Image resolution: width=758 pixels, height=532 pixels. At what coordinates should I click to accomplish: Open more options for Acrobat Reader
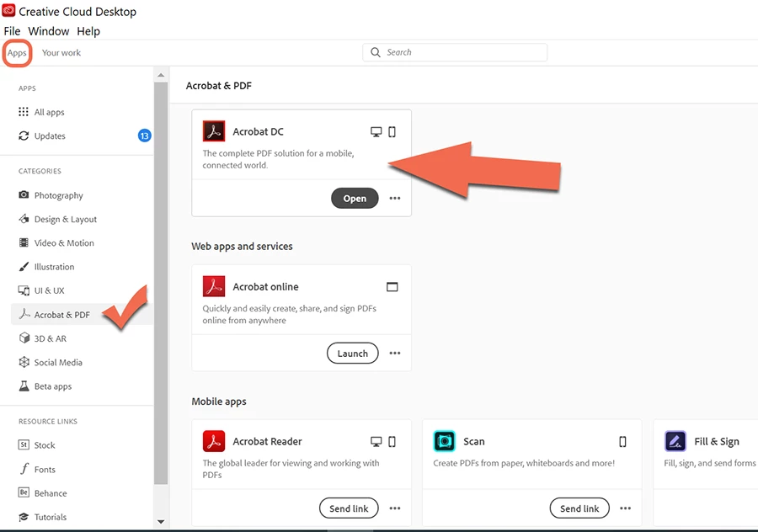point(395,508)
